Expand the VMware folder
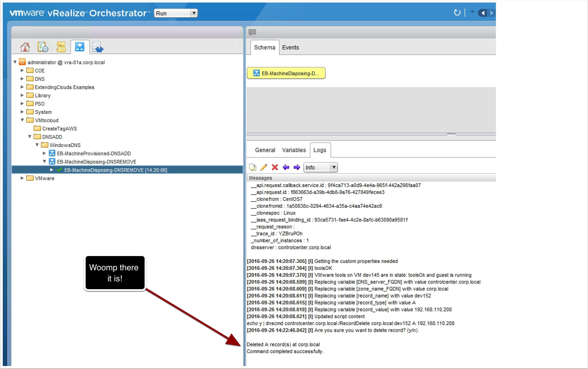588x369 pixels. pos(22,178)
